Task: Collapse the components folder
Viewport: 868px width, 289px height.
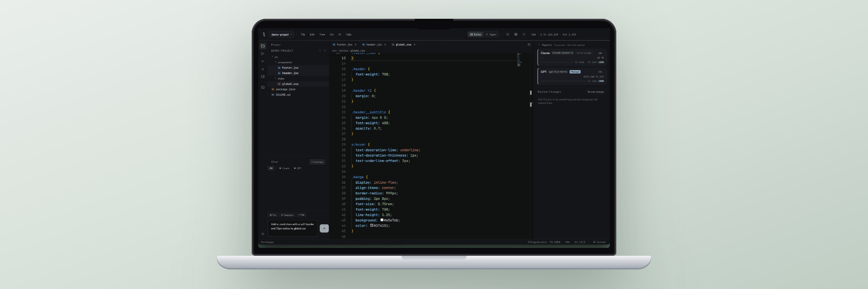Action: (x=275, y=62)
